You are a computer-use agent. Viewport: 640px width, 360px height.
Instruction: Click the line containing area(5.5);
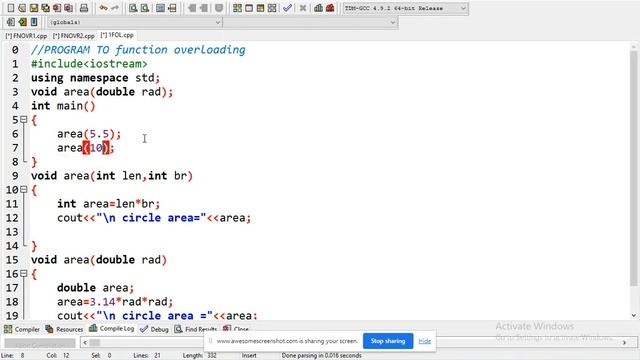coord(89,134)
